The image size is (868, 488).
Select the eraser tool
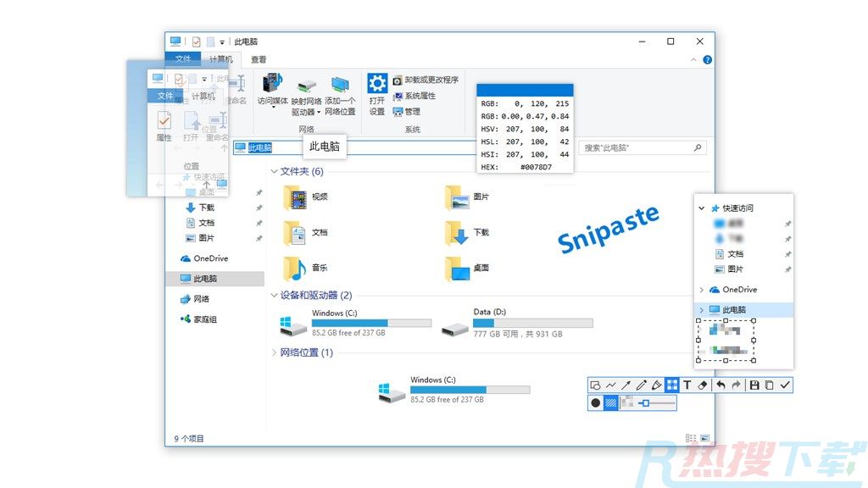pos(703,385)
